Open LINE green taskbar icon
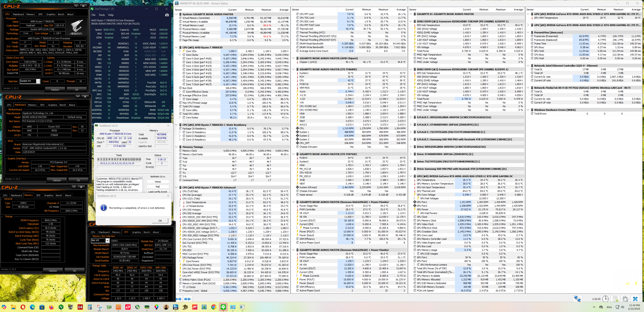644x312 pixels. 223,307
